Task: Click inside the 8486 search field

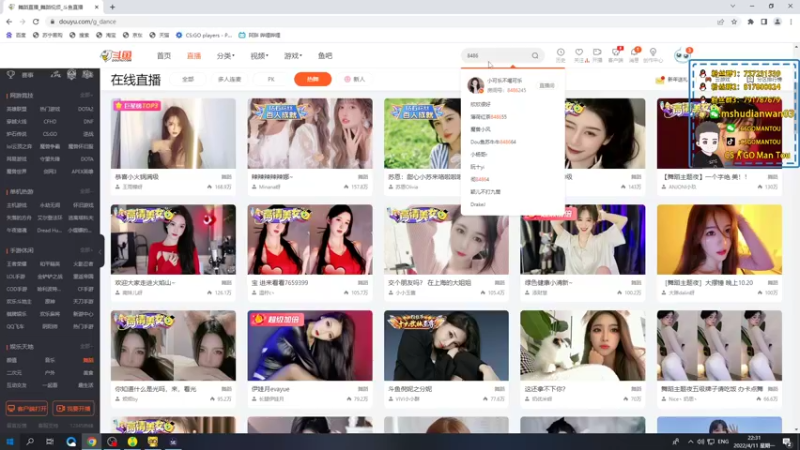Action: [x=496, y=56]
